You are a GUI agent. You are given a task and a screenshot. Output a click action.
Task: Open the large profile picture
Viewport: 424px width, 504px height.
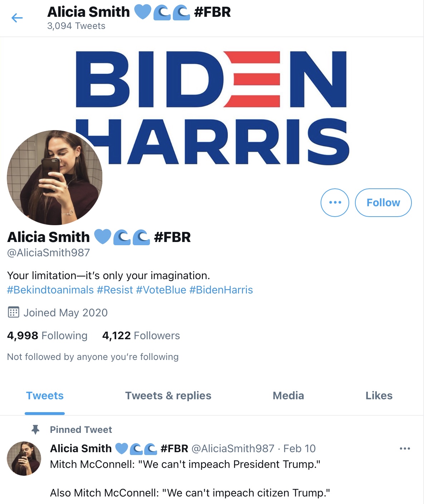click(55, 178)
